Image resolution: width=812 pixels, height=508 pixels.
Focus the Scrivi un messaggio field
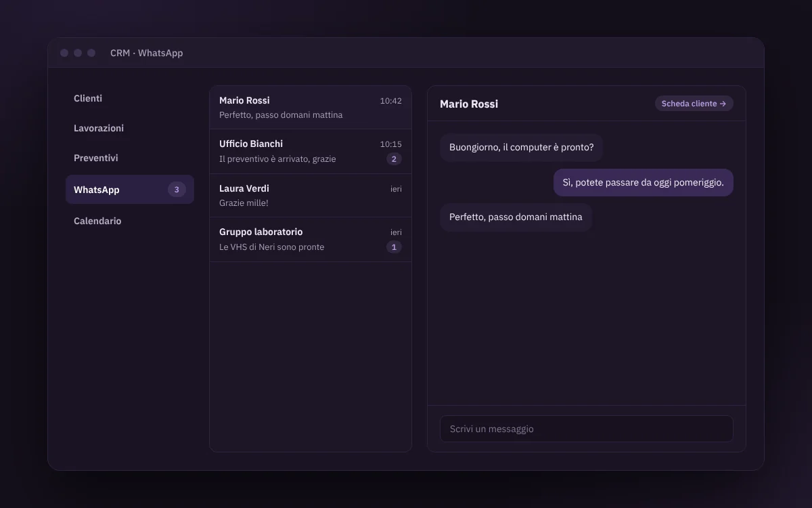587,429
